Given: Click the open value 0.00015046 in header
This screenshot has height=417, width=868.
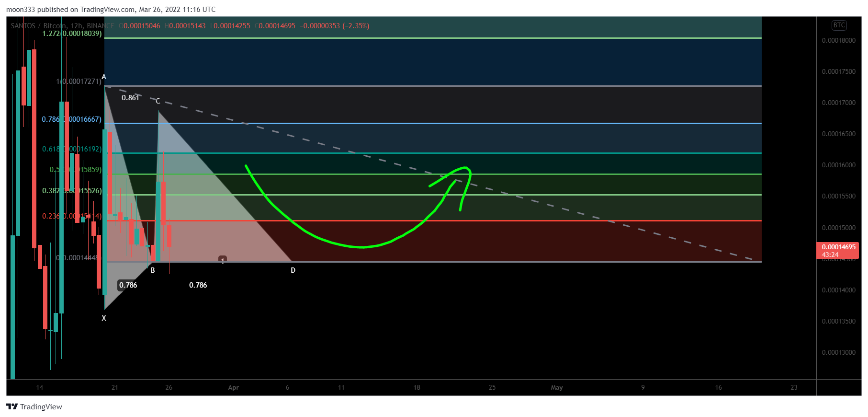Looking at the screenshot, I should (x=142, y=26).
